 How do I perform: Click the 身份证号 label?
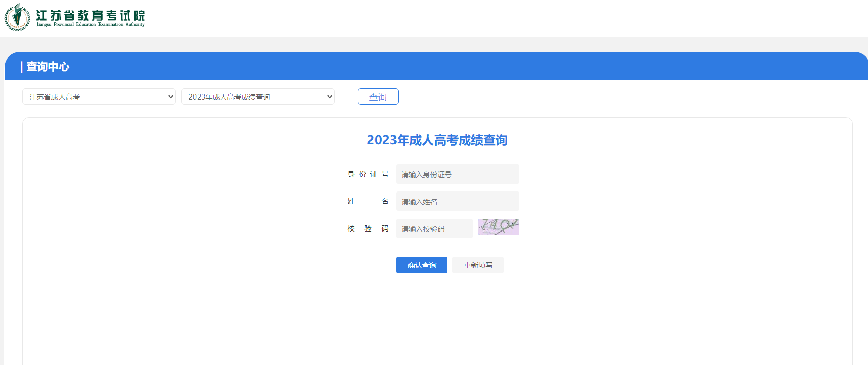click(368, 174)
